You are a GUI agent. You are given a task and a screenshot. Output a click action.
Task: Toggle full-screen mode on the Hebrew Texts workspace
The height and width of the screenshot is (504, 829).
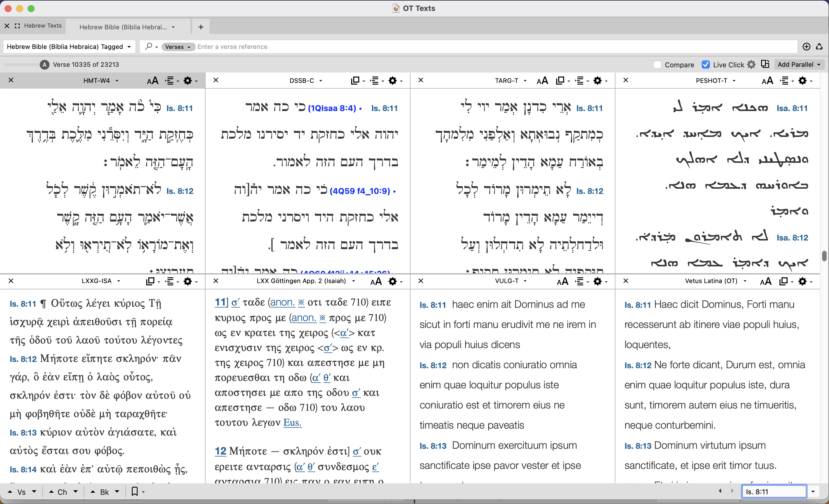point(17,26)
